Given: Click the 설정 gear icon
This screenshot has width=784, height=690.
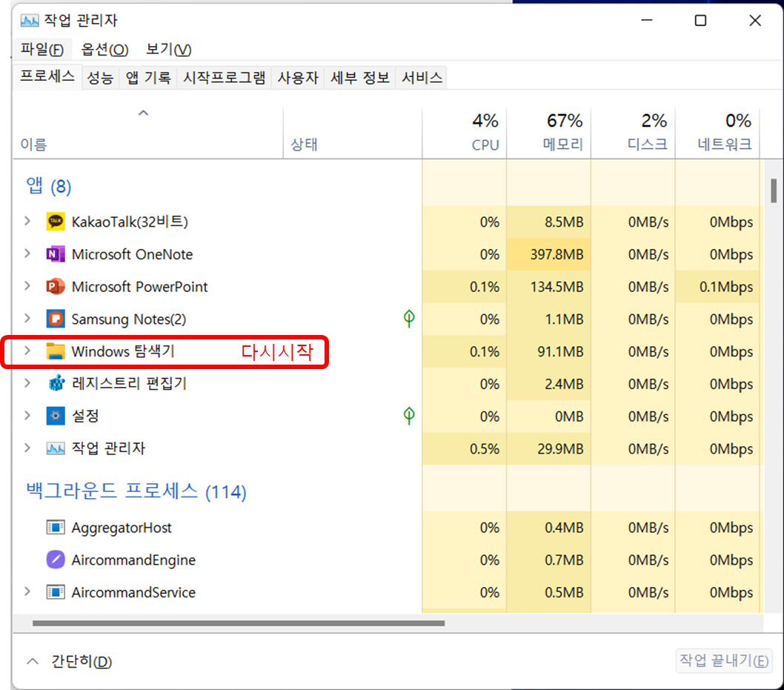Looking at the screenshot, I should 56,416.
